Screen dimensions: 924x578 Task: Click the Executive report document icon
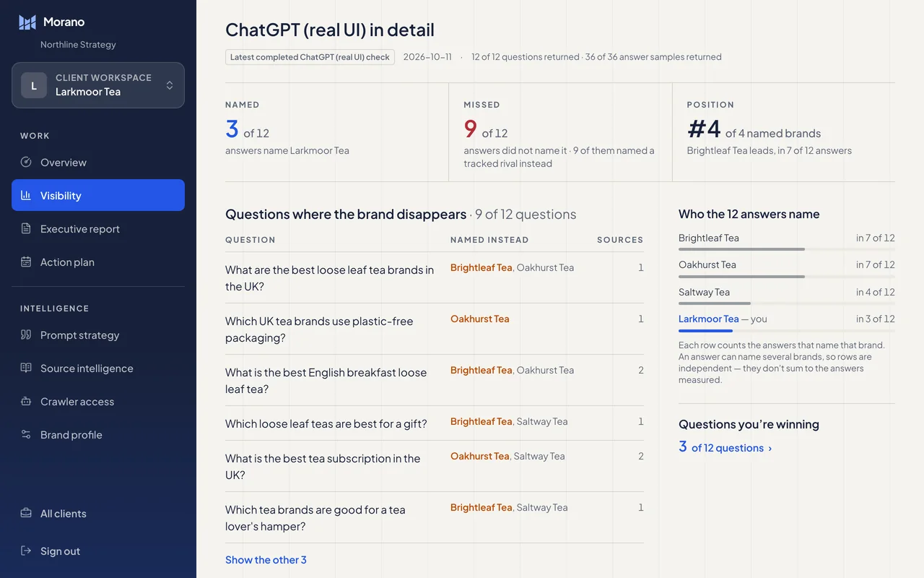pyautogui.click(x=26, y=228)
